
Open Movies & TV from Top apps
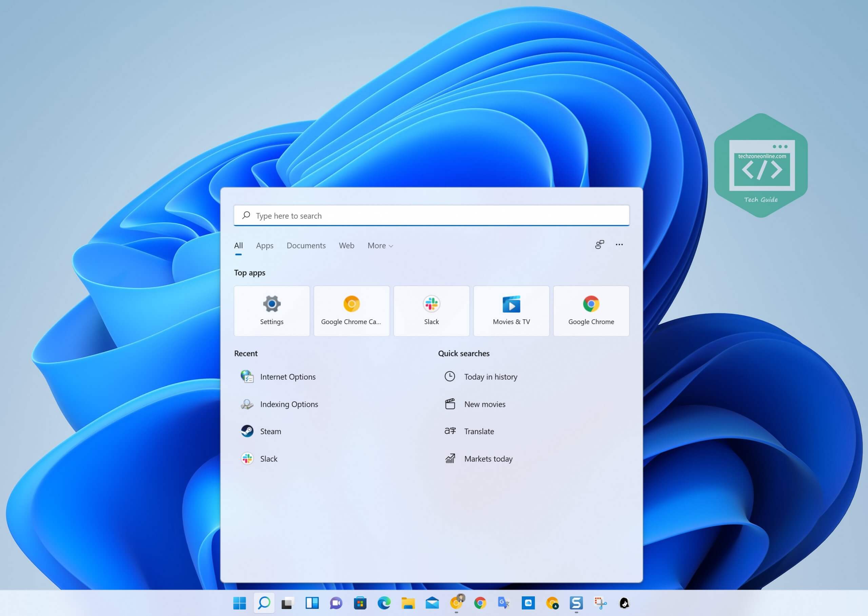[511, 310]
